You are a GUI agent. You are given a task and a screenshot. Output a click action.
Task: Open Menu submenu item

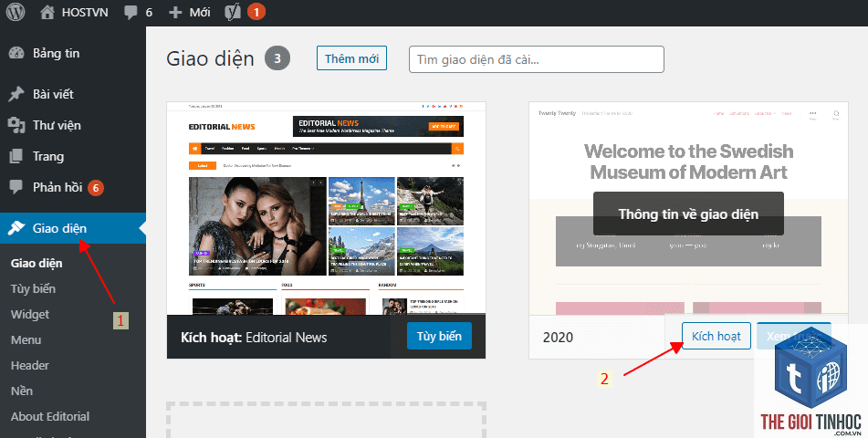(x=26, y=339)
